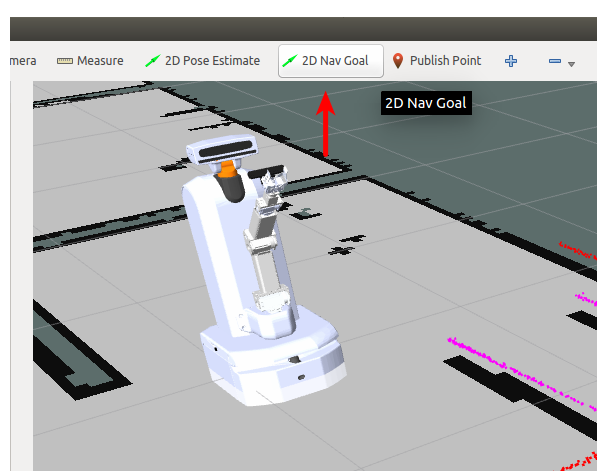Click the robot's head camera sensor
Image resolution: width=597 pixels, height=471 pixels.
click(x=222, y=149)
